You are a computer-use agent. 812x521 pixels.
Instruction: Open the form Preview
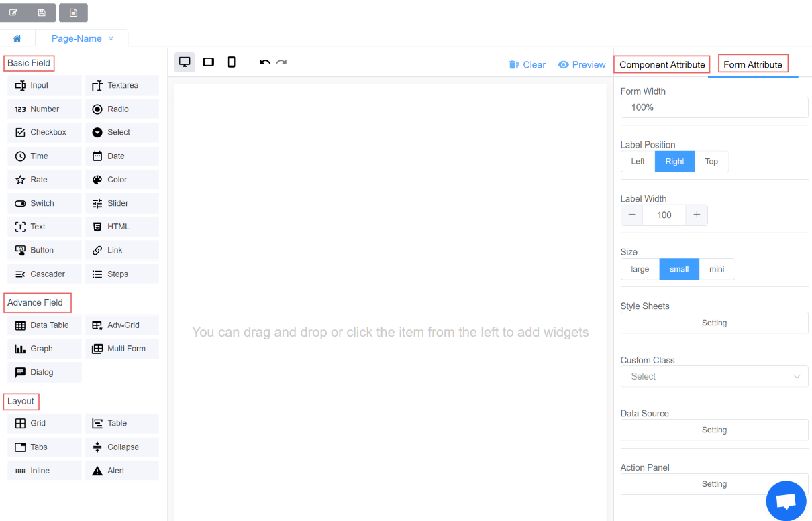click(582, 64)
